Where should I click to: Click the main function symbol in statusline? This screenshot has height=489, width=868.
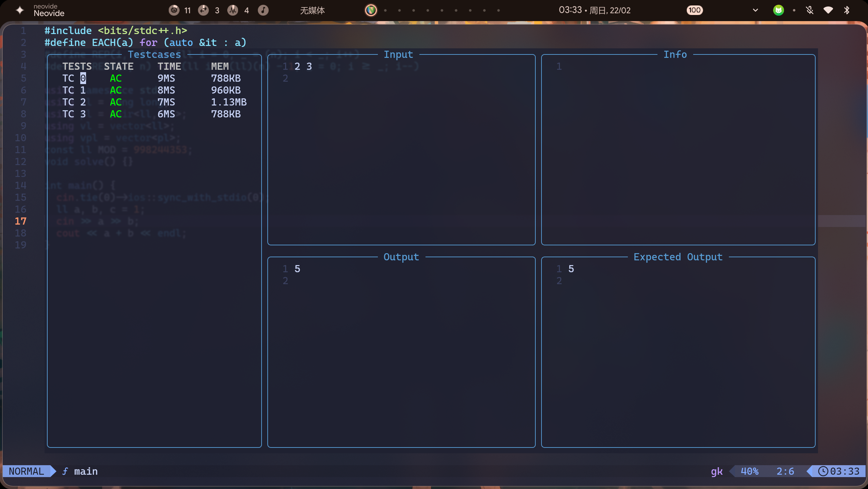(x=80, y=471)
